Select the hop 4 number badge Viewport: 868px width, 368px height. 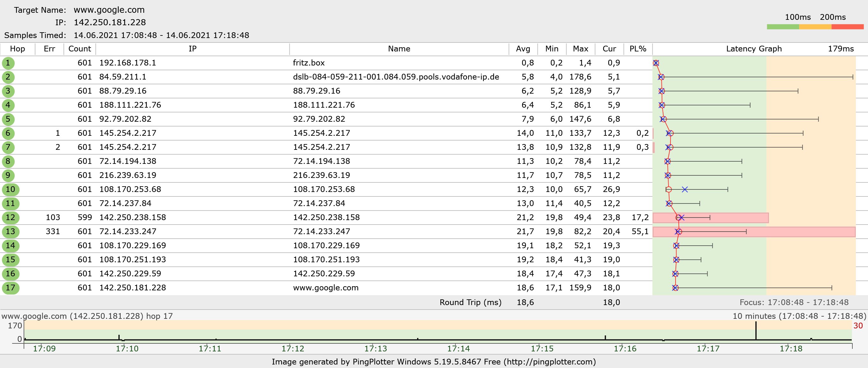[x=8, y=105]
